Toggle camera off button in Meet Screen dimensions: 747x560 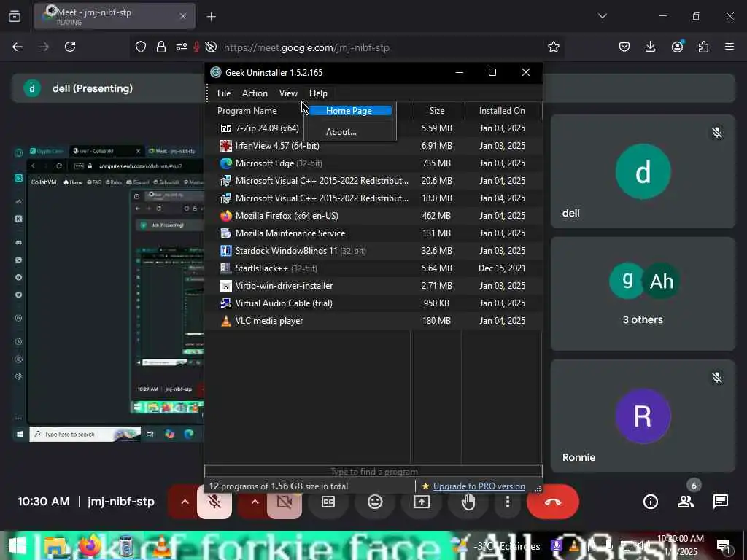(285, 502)
